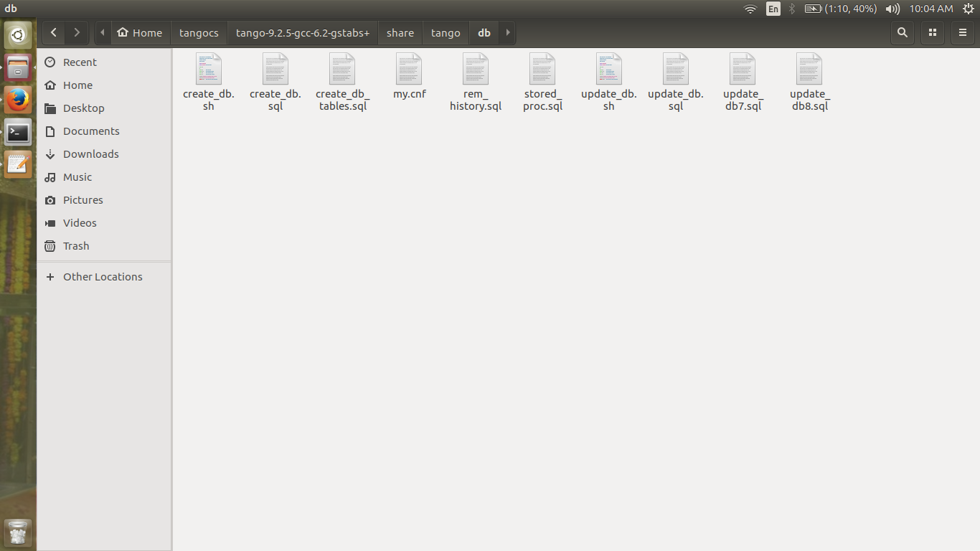Click the update_db8.sql filename label
Image resolution: width=980 pixels, height=551 pixels.
(x=809, y=100)
